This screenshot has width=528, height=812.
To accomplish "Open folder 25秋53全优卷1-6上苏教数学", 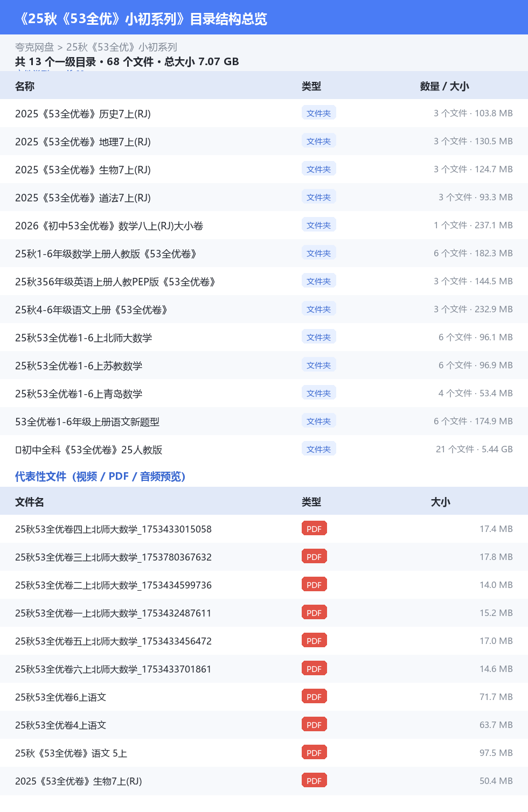I will [x=79, y=366].
